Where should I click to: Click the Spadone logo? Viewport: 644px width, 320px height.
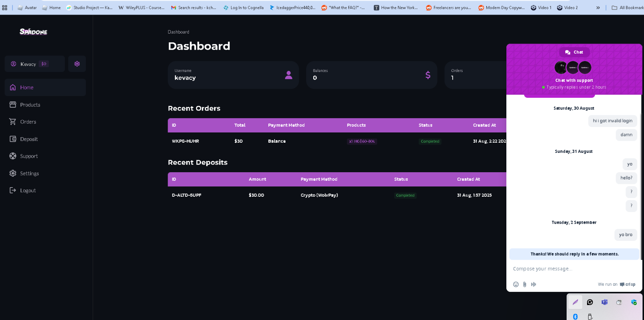(x=33, y=32)
